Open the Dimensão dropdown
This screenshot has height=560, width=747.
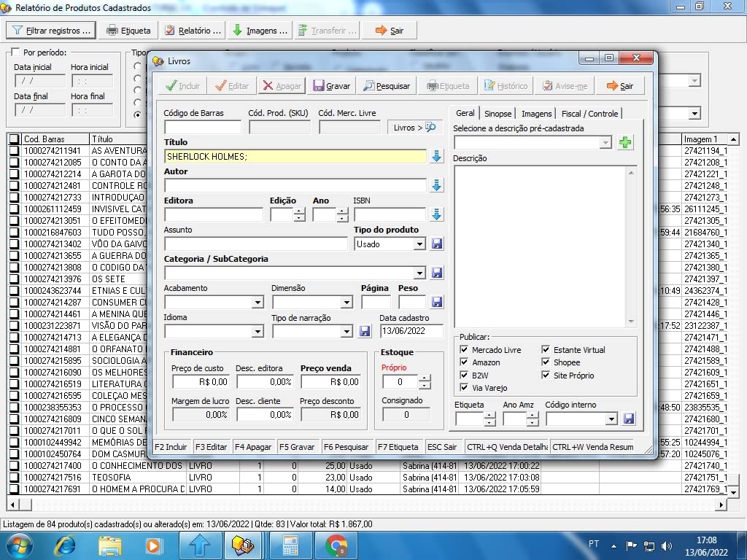point(347,302)
